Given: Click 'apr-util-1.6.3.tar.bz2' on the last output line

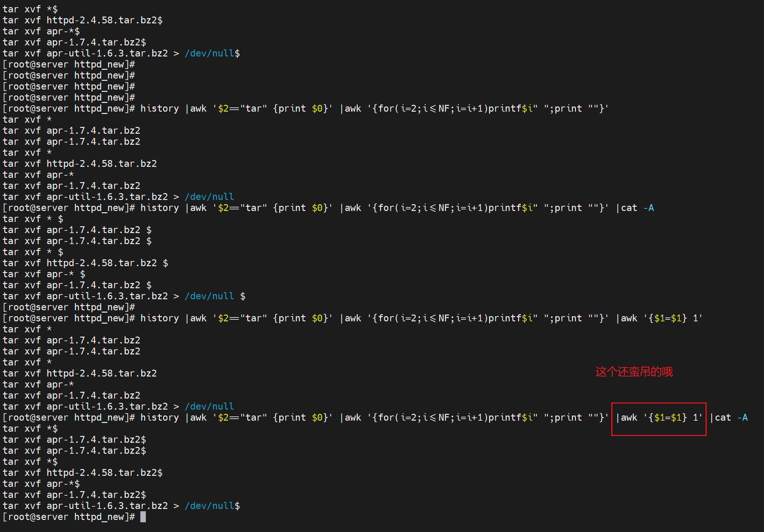Looking at the screenshot, I should click(107, 506).
